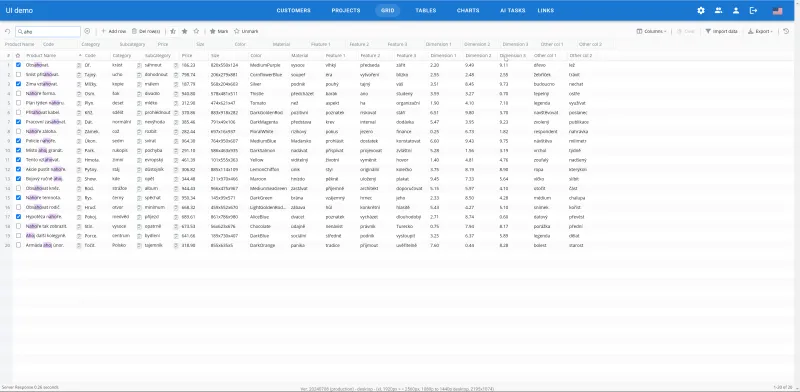Screen dimensions: 800x392
Task: Click the magnifier icon in search box
Action: (20, 32)
